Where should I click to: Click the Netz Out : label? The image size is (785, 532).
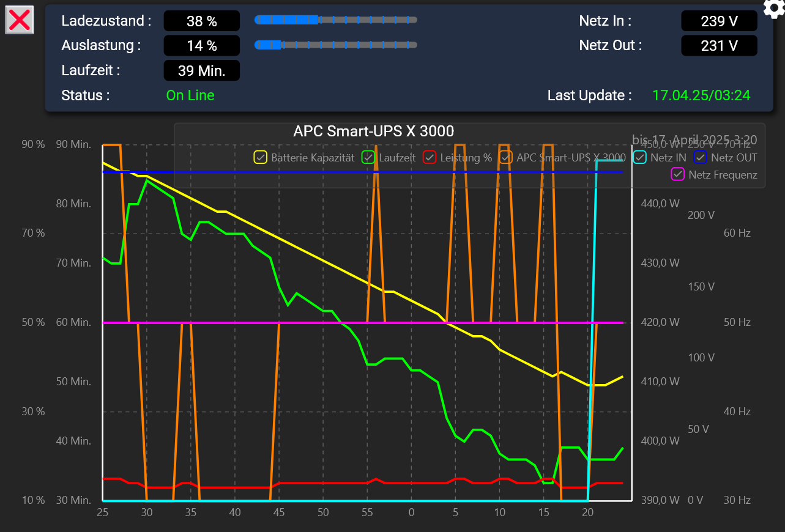click(611, 46)
